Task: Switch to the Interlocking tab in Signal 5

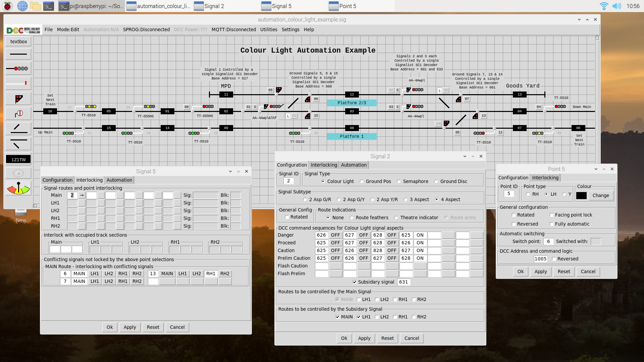Action: [x=89, y=179]
